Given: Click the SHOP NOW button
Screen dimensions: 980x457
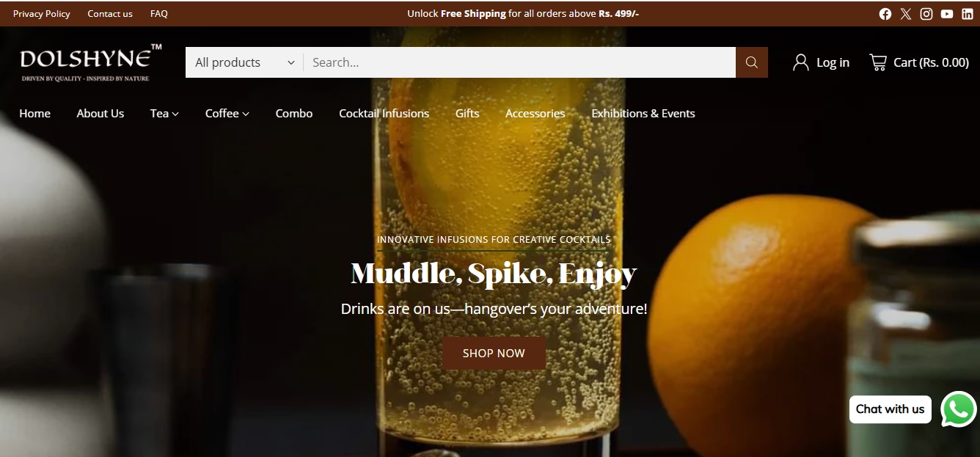Looking at the screenshot, I should (x=494, y=353).
